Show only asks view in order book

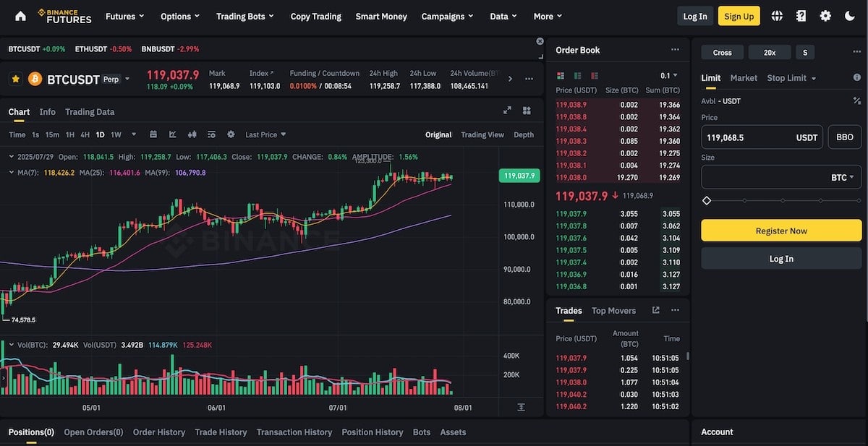click(x=595, y=75)
